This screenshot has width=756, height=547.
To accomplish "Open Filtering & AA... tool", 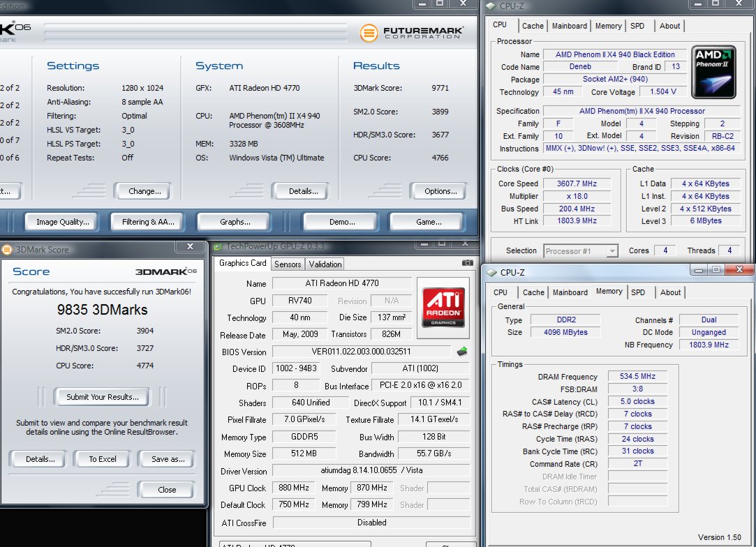I will tap(148, 222).
